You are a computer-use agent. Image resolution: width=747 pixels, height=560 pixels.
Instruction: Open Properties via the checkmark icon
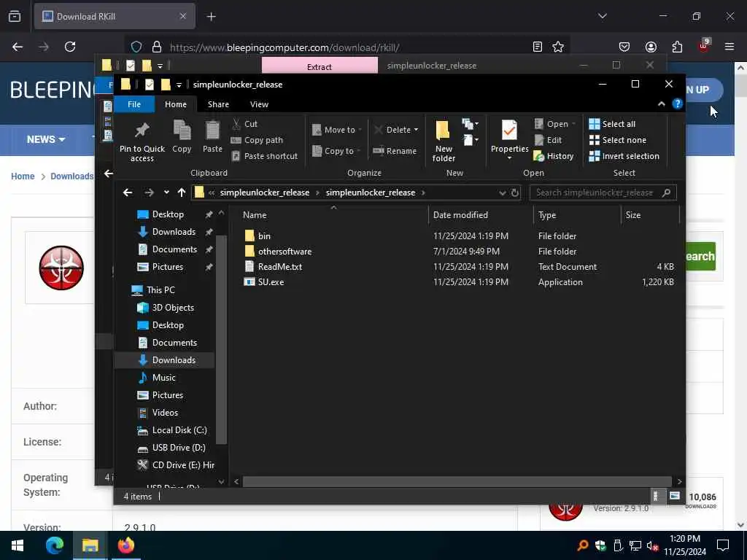[509, 131]
